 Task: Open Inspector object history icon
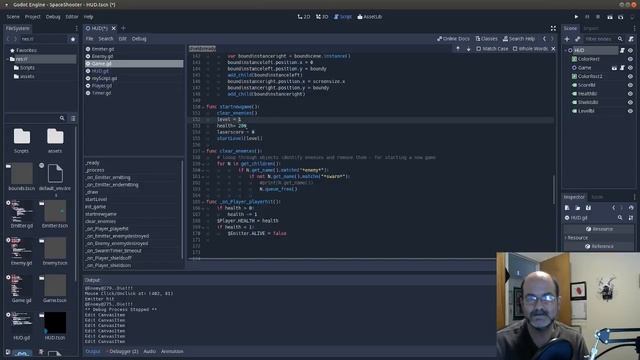pos(631,208)
